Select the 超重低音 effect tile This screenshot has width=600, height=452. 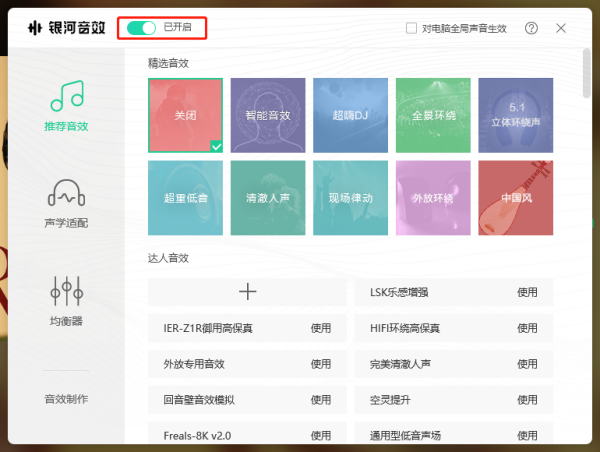click(x=185, y=198)
